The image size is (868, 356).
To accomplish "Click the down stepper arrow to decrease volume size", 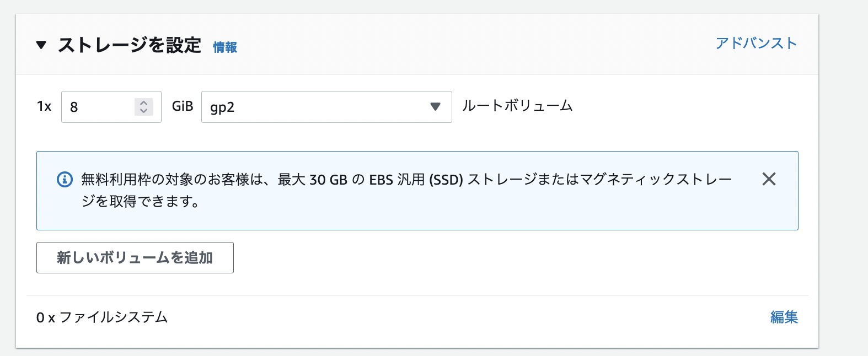I will (143, 110).
